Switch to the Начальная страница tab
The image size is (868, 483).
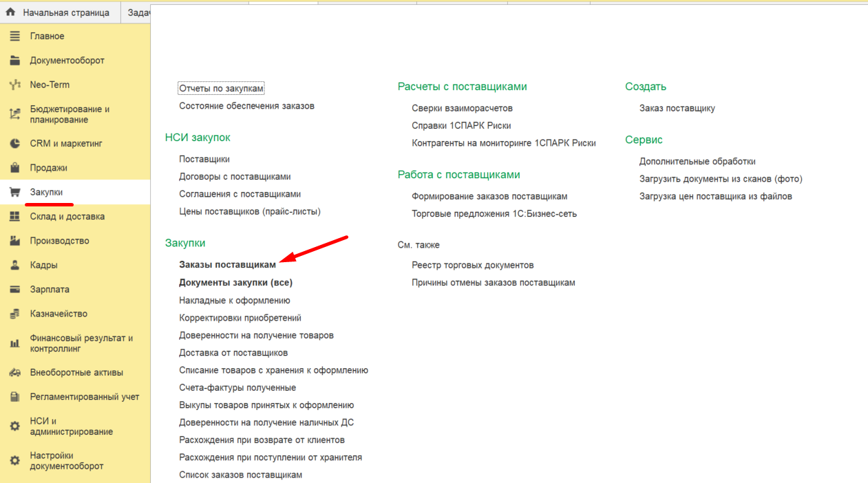(x=59, y=12)
